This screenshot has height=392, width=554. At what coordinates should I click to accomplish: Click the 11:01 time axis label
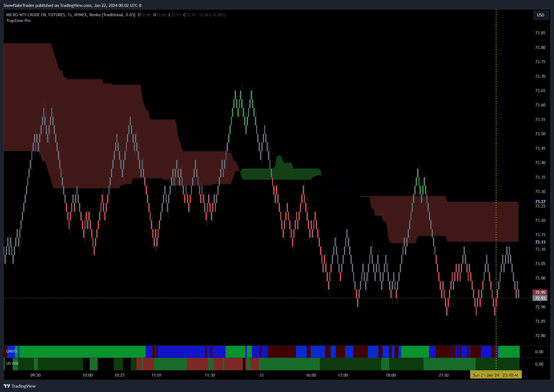(x=157, y=375)
